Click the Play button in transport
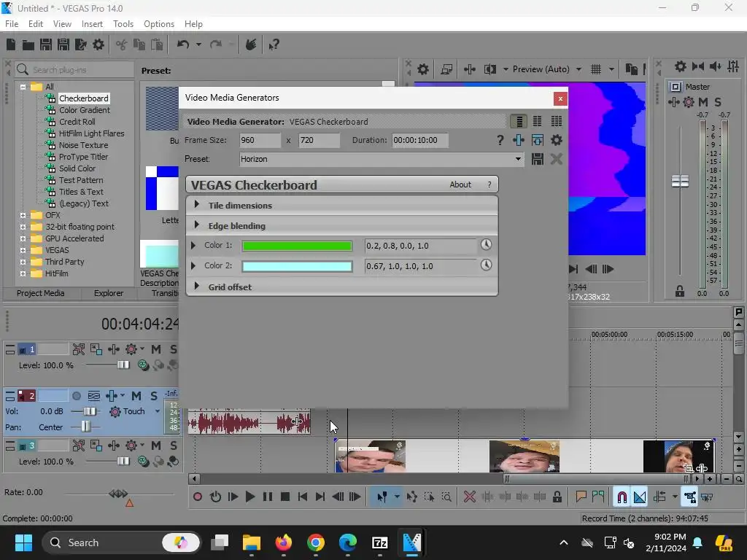 [249, 497]
